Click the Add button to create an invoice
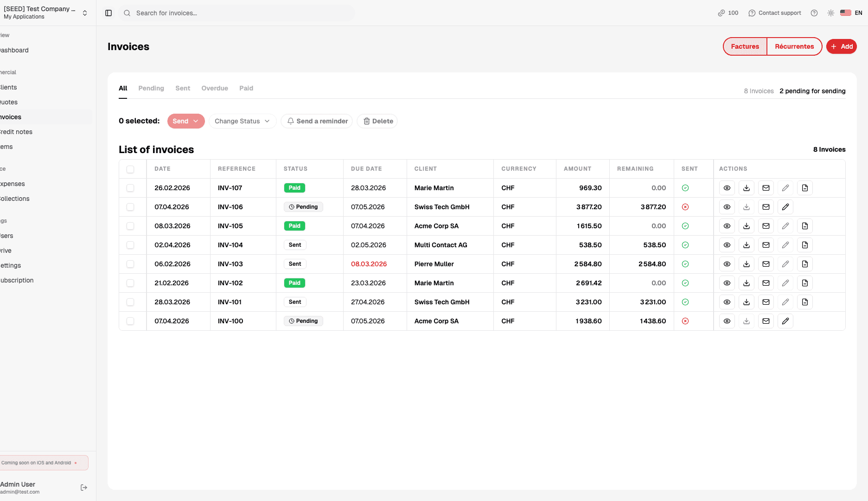 click(x=842, y=46)
